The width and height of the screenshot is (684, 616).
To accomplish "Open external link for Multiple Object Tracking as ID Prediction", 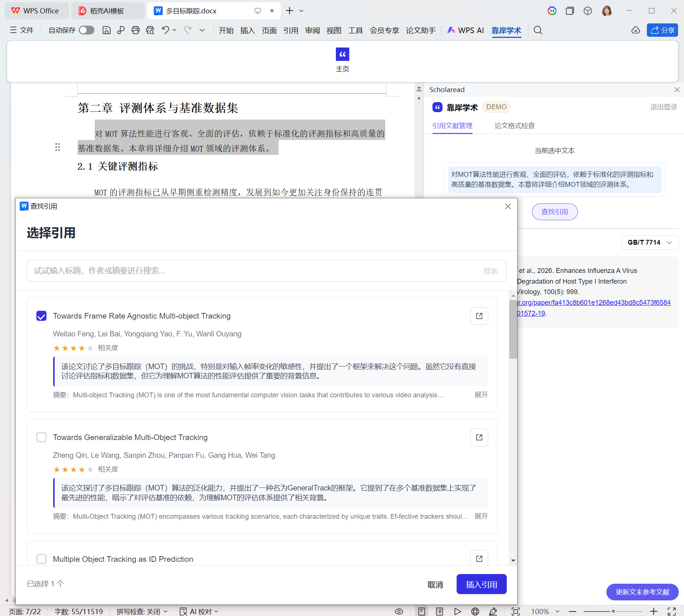I will click(x=479, y=558).
